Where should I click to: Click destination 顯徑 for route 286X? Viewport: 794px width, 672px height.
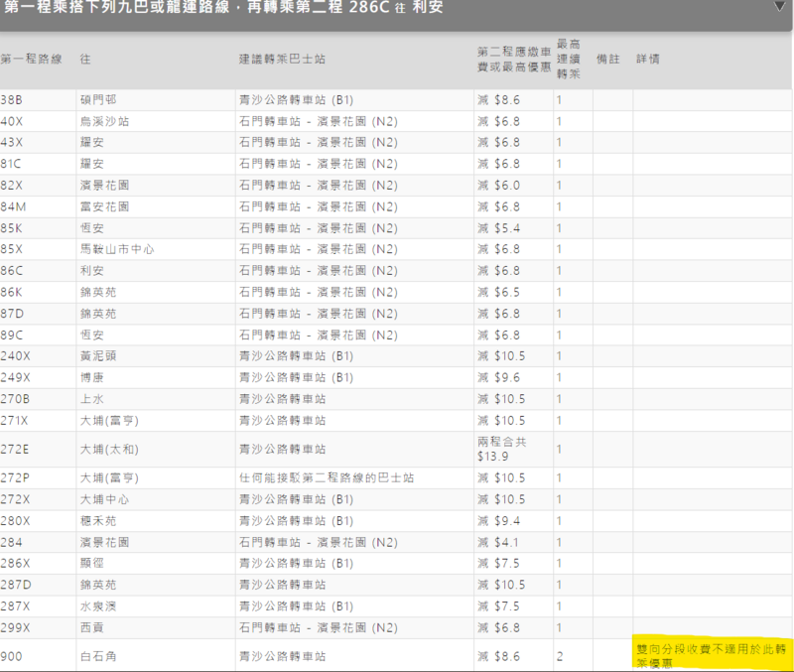click(92, 563)
